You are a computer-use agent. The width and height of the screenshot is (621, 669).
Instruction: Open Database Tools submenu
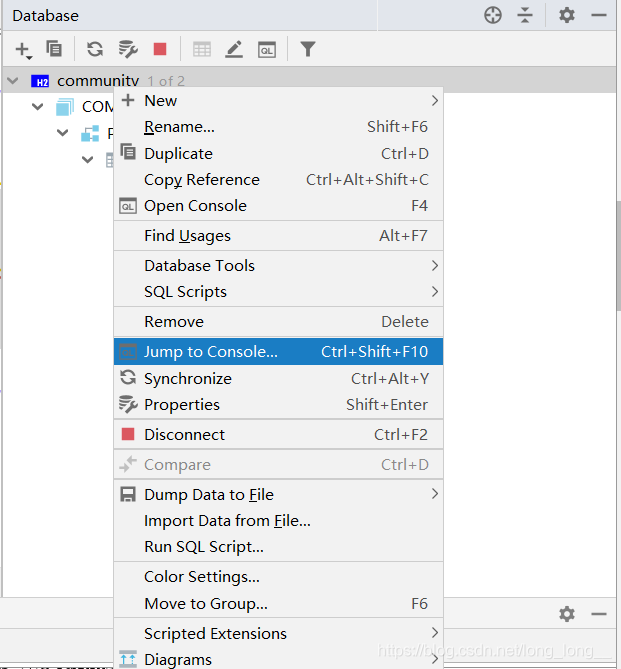click(278, 265)
